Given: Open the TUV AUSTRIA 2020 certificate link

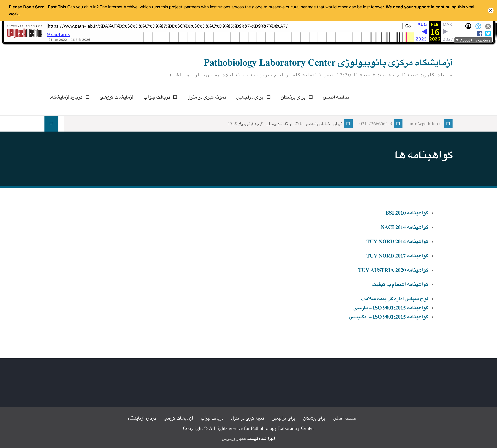Looking at the screenshot, I should (x=393, y=270).
